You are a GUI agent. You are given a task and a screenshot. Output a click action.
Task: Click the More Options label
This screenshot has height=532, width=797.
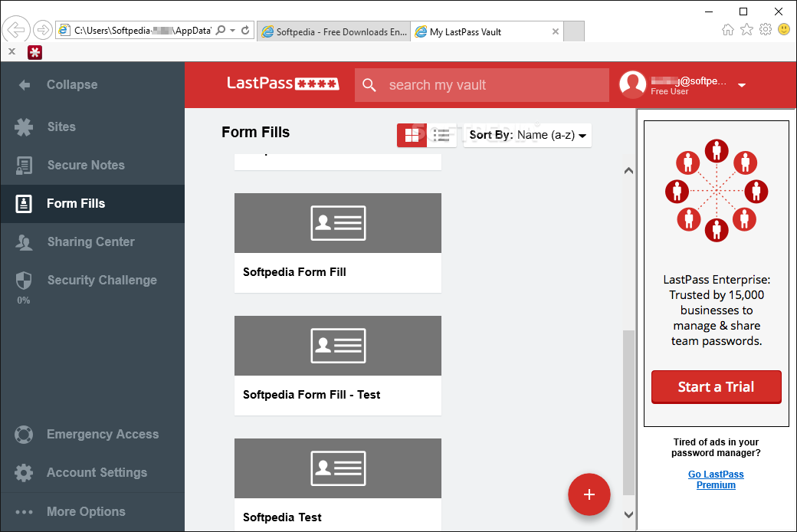click(x=86, y=511)
